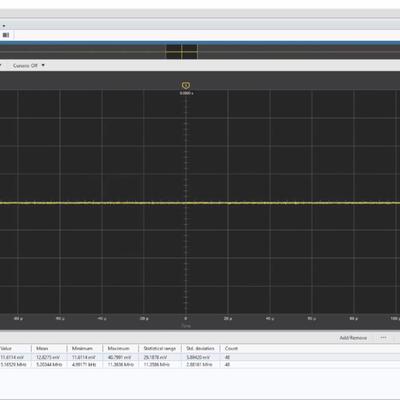Open the three-dots more options button
The width and height of the screenshot is (400, 400).
tap(383, 338)
